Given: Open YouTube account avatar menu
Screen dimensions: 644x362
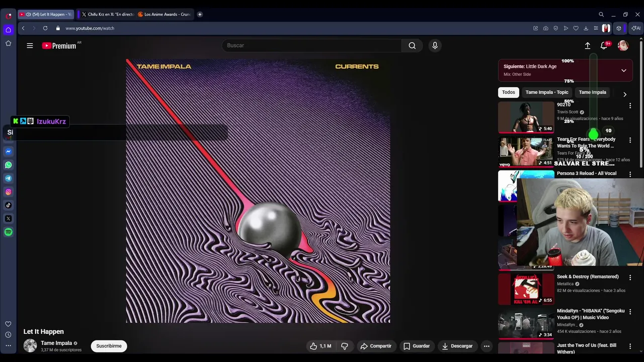Looking at the screenshot, I should 623,46.
